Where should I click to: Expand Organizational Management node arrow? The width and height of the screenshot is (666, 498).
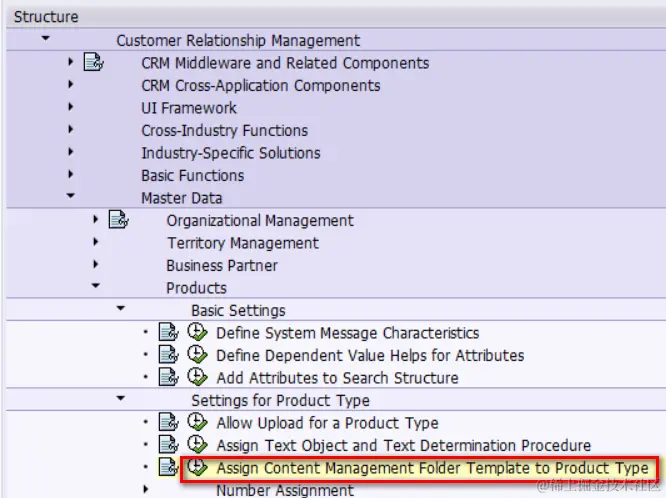96,219
